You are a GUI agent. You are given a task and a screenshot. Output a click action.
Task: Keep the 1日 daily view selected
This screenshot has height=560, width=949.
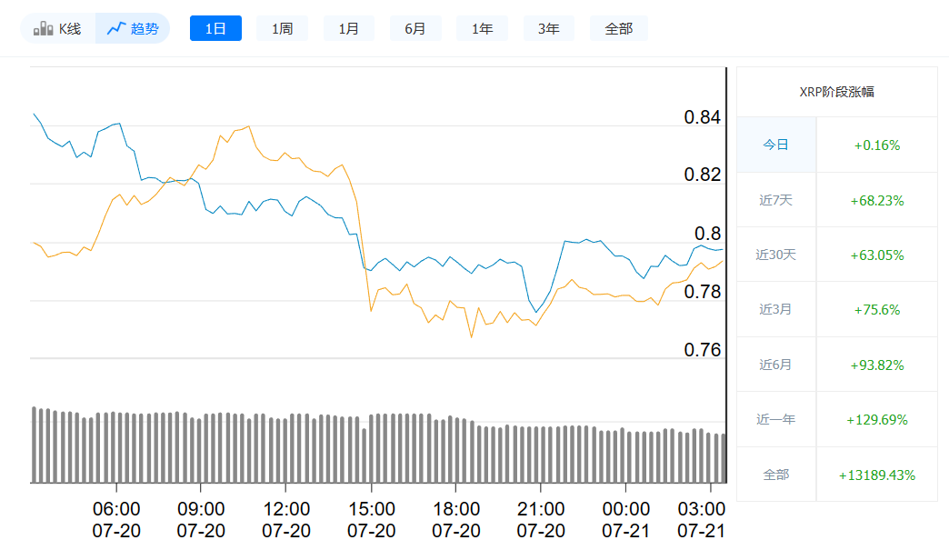click(215, 27)
